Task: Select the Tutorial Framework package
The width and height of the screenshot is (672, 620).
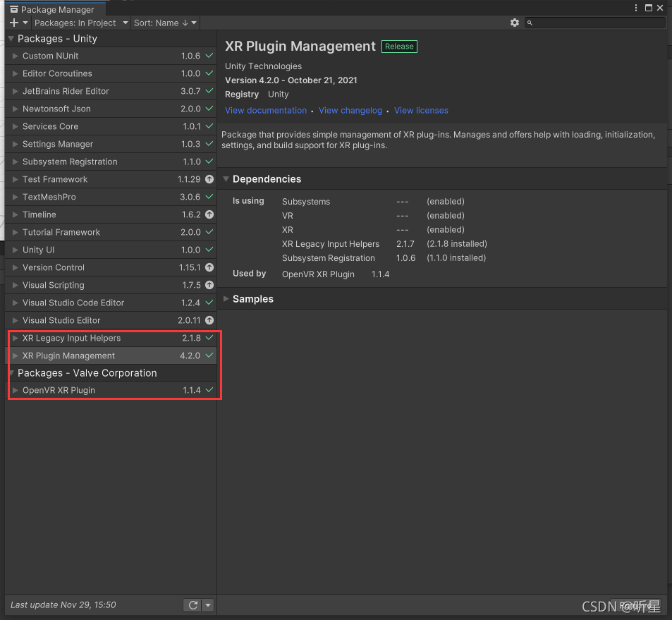Action: pos(111,232)
